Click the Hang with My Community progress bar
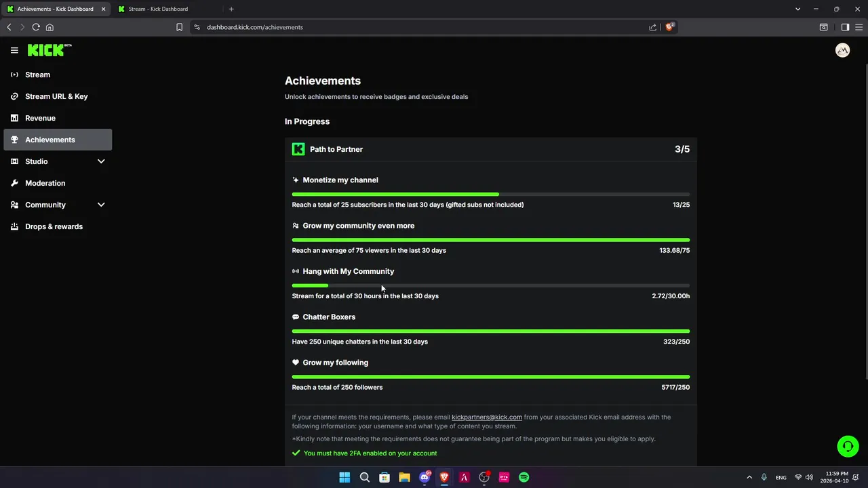Image resolution: width=868 pixels, height=488 pixels. pos(491,285)
